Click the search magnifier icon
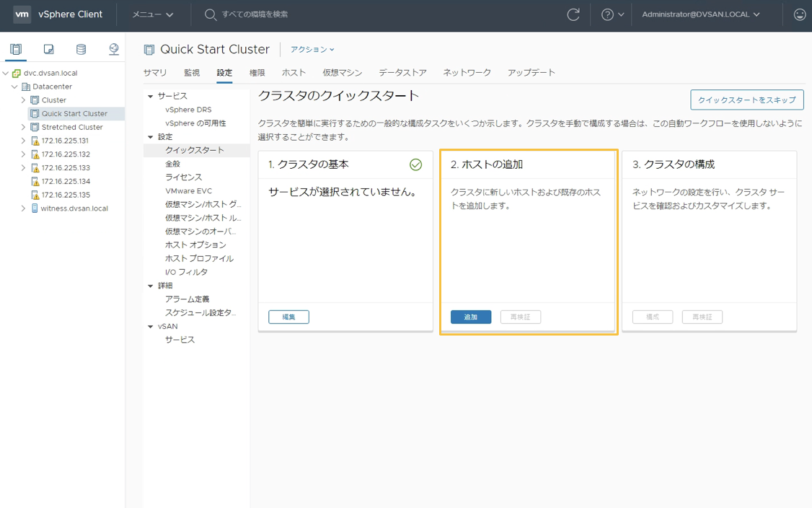812x508 pixels. [210, 14]
